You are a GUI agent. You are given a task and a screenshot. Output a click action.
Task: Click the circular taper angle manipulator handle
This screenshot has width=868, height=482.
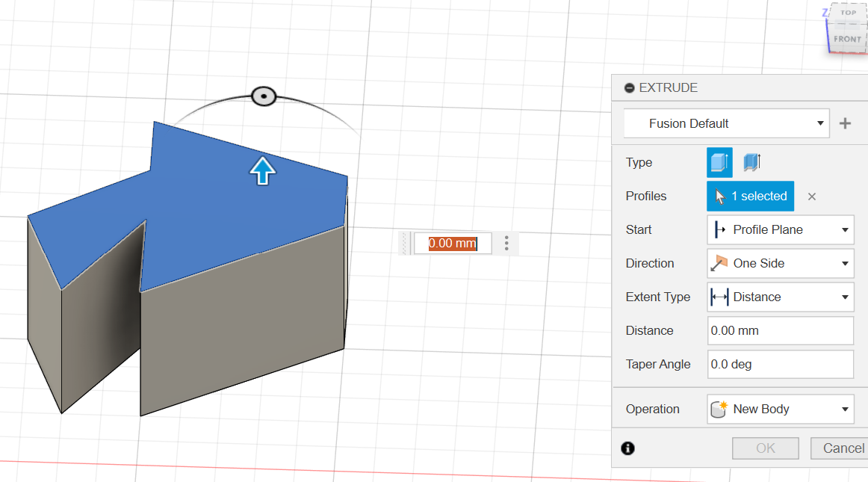[x=264, y=96]
